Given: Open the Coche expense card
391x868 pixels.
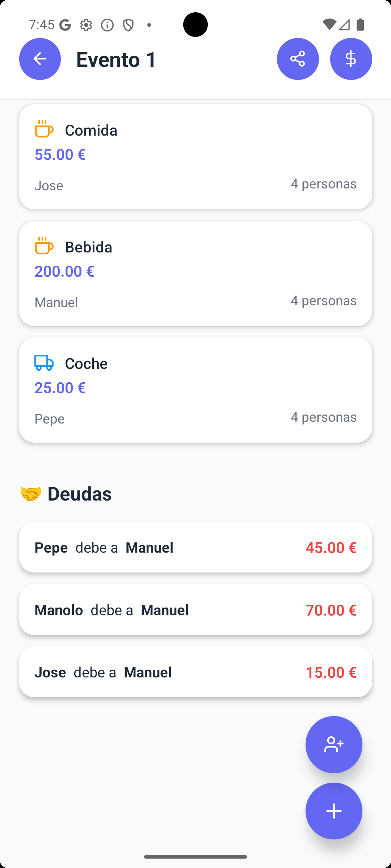Looking at the screenshot, I should tap(195, 390).
